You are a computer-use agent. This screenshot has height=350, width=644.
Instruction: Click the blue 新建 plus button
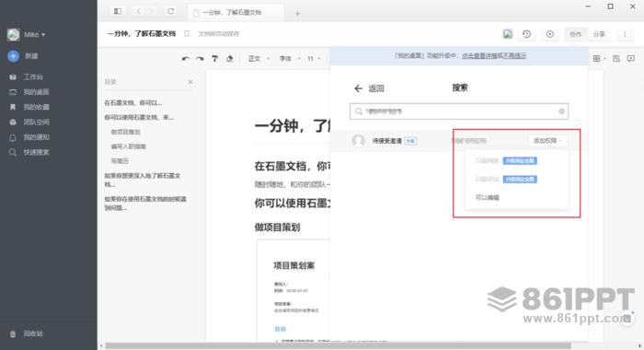pyautogui.click(x=13, y=56)
